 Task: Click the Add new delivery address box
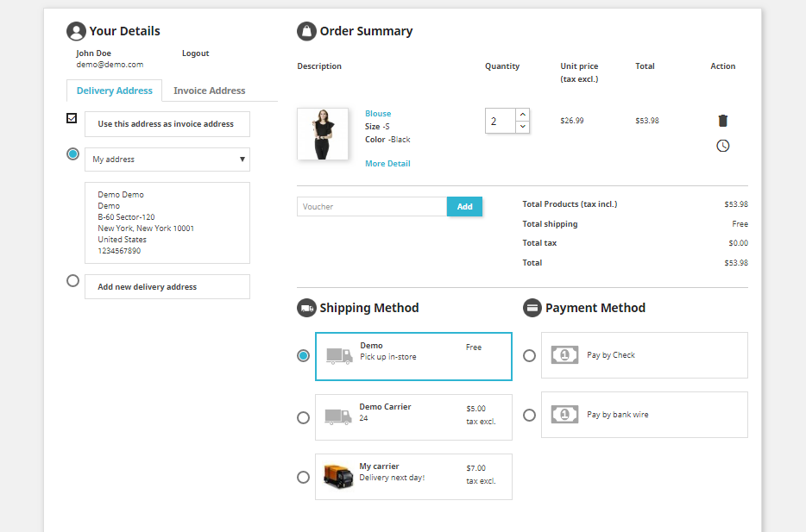[167, 286]
